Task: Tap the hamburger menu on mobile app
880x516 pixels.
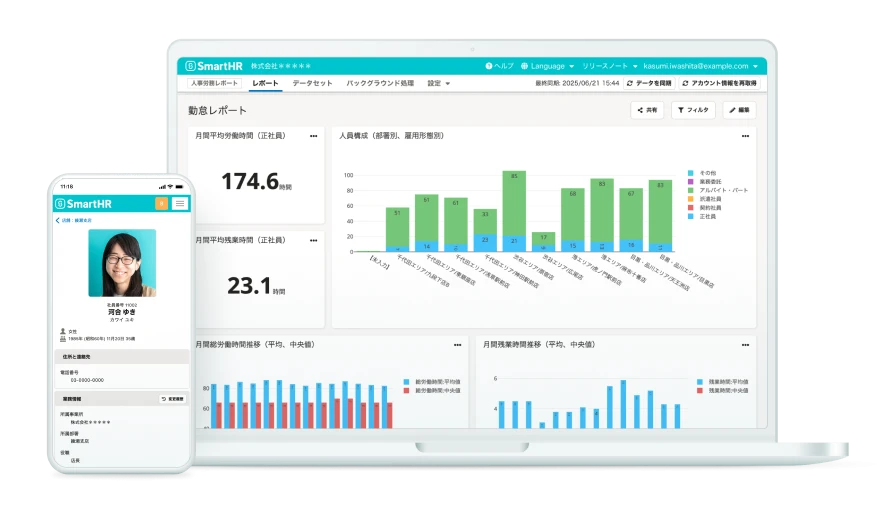Action: (x=180, y=204)
